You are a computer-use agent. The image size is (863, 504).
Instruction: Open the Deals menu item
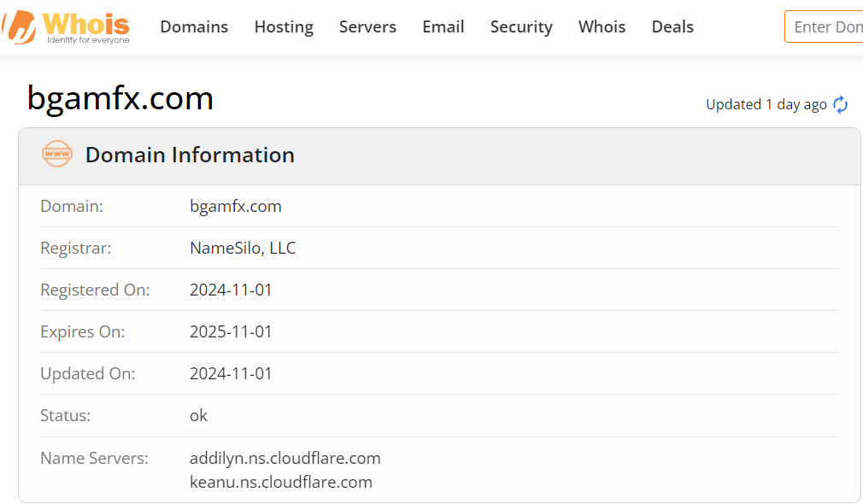tap(672, 26)
